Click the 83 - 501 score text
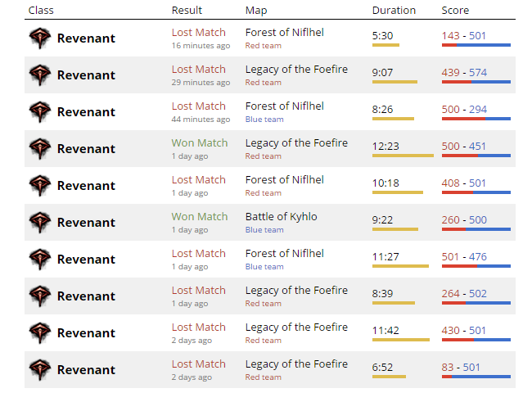This screenshot has width=532, height=402. click(461, 368)
